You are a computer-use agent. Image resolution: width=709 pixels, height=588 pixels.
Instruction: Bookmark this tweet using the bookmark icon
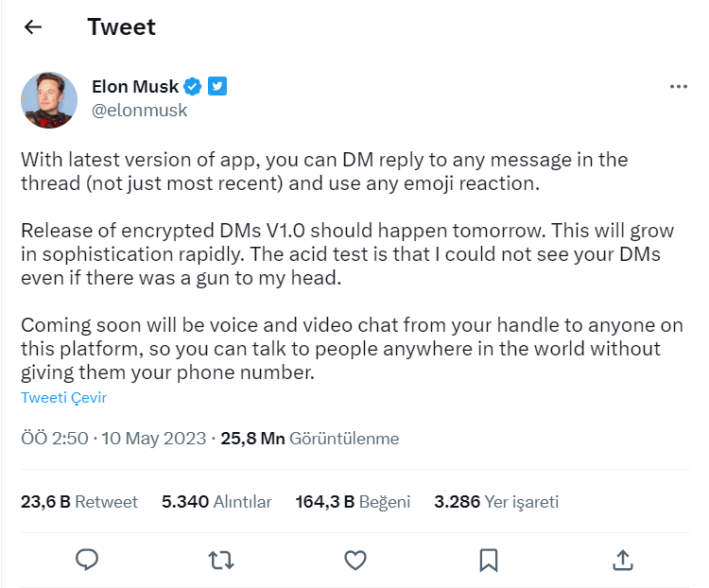pos(489,560)
